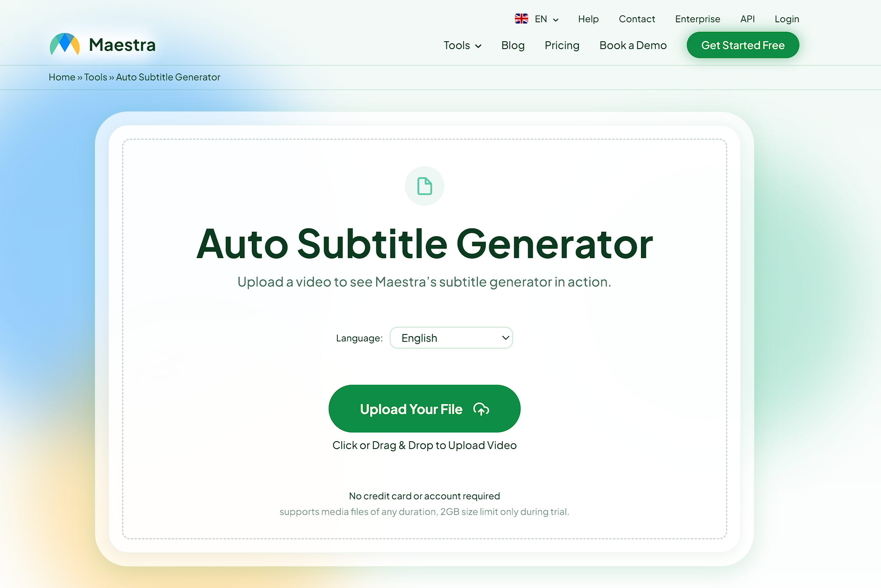View the Pricing page
The image size is (881, 588).
coord(562,45)
